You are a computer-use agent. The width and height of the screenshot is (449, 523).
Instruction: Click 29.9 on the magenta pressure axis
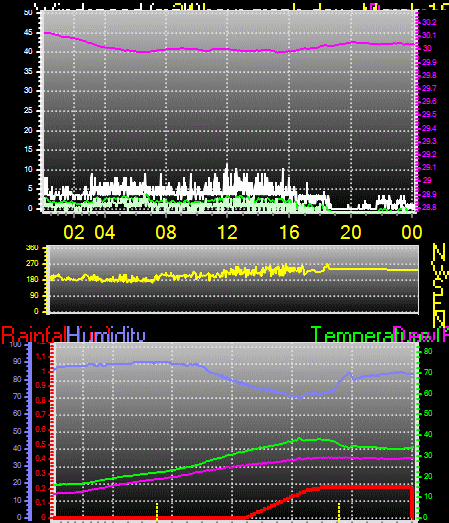429,62
